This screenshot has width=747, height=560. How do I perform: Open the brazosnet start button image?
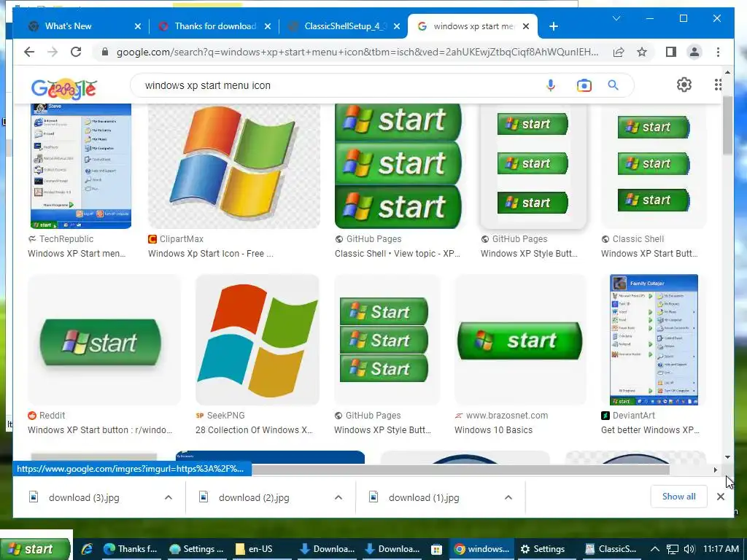pos(520,340)
